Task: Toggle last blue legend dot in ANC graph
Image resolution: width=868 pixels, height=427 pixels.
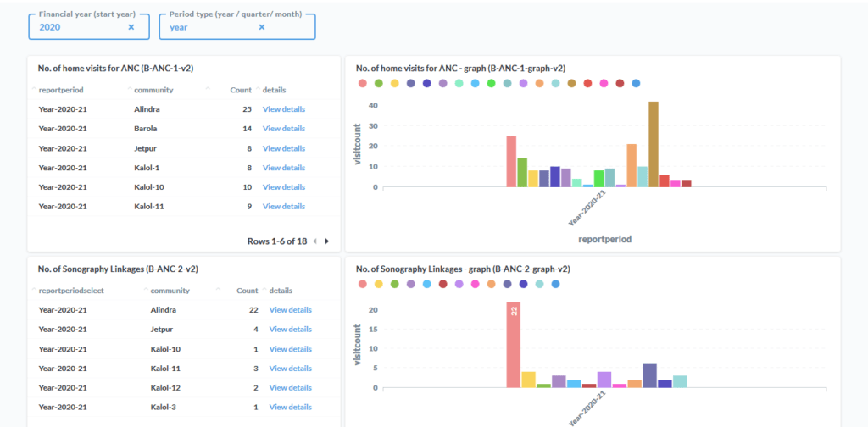Action: pos(636,84)
